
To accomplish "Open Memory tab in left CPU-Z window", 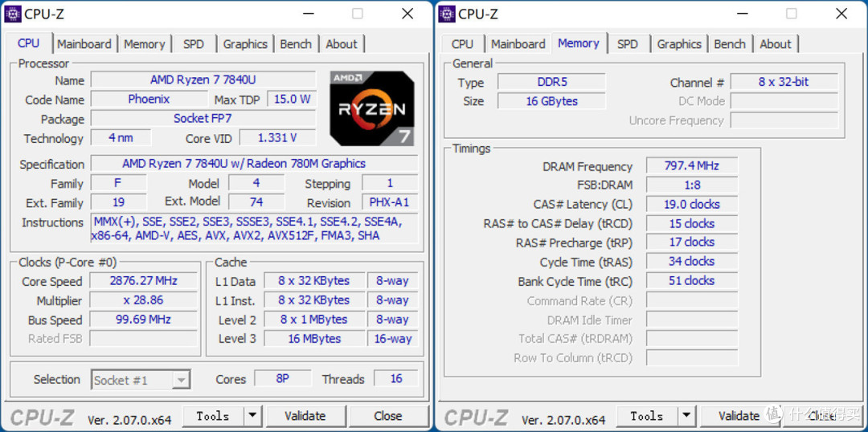I will (145, 44).
